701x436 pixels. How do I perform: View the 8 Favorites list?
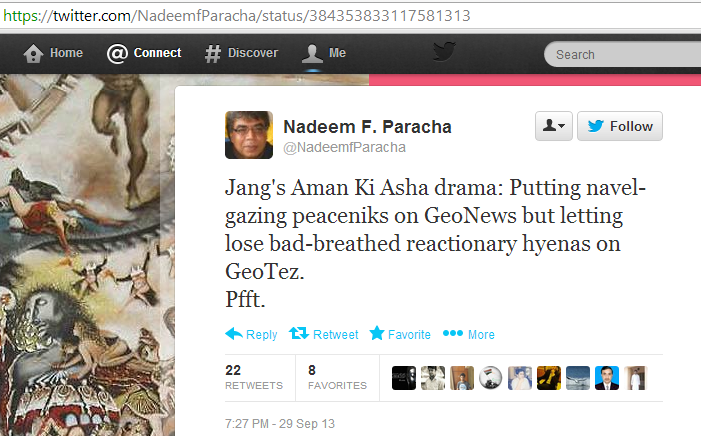point(337,377)
